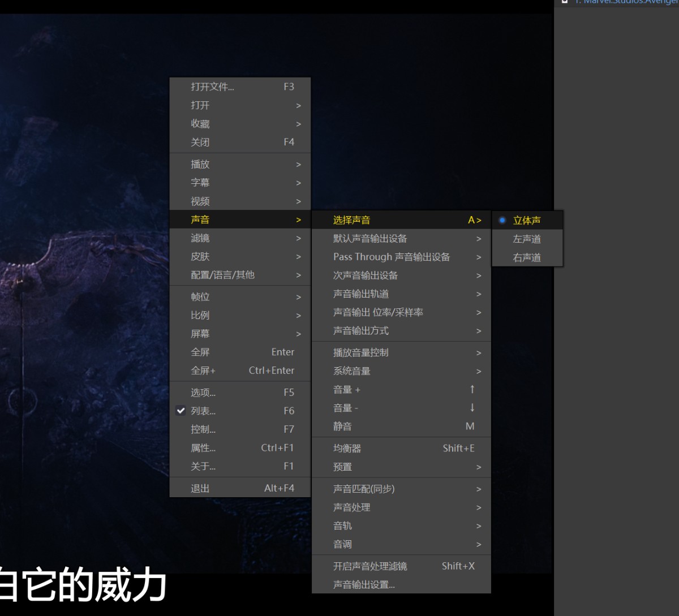The width and height of the screenshot is (679, 616).
Task: Open 均衡器 equalizer entry
Action: pyautogui.click(x=401, y=448)
